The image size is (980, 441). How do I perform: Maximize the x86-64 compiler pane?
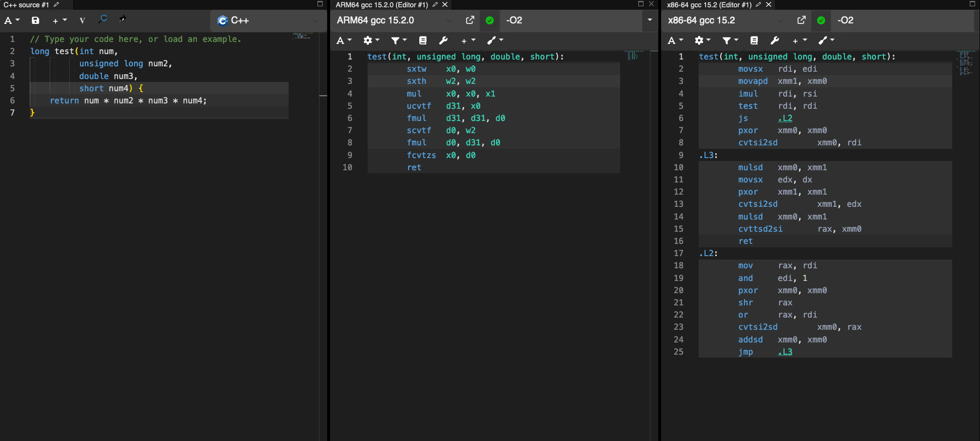pos(972,4)
